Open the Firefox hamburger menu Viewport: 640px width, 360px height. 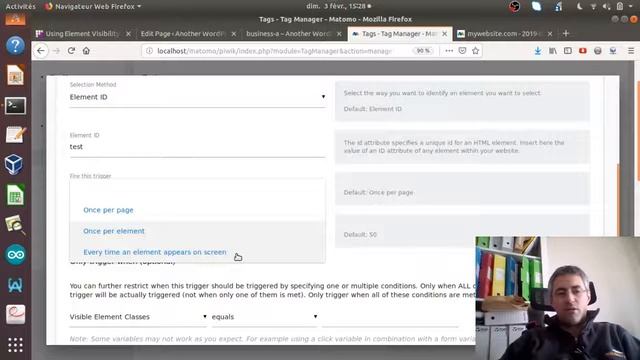(631, 51)
